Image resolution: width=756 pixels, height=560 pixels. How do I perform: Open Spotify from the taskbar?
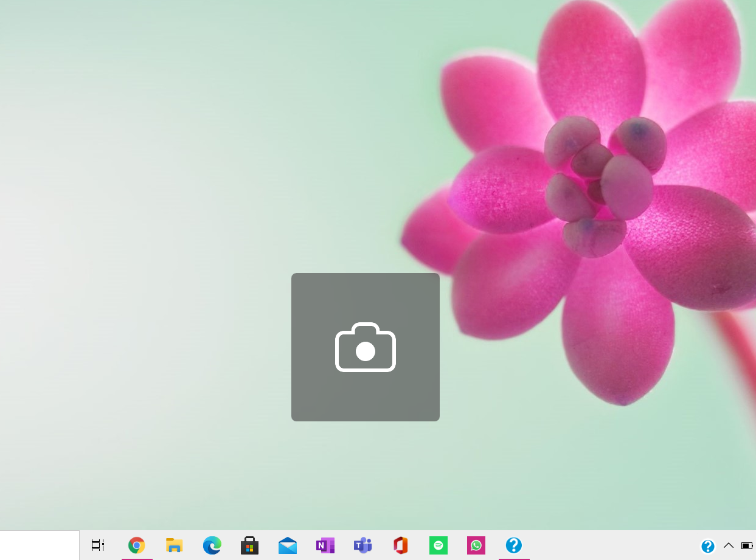439,545
